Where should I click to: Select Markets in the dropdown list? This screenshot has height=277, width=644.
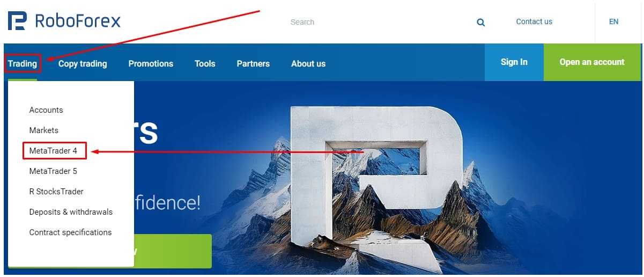(x=44, y=130)
